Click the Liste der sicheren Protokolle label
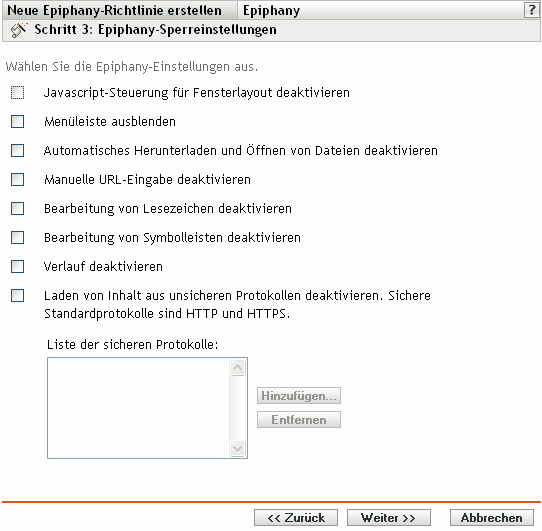The image size is (542, 531). pyautogui.click(x=132, y=345)
